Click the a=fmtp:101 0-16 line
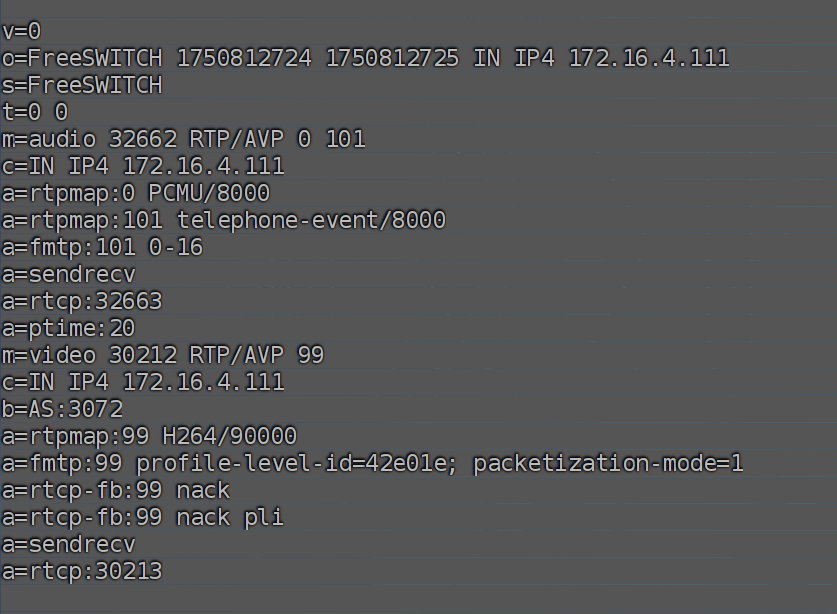The width and height of the screenshot is (837, 614). click(102, 247)
